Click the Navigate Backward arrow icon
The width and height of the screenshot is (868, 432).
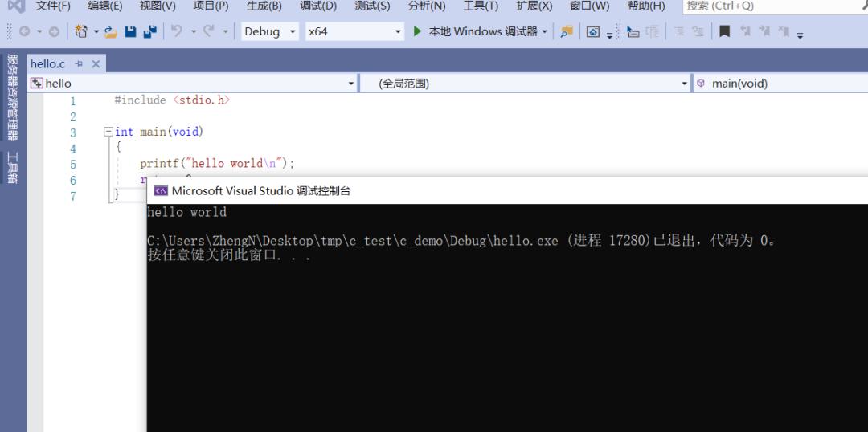pos(24,31)
